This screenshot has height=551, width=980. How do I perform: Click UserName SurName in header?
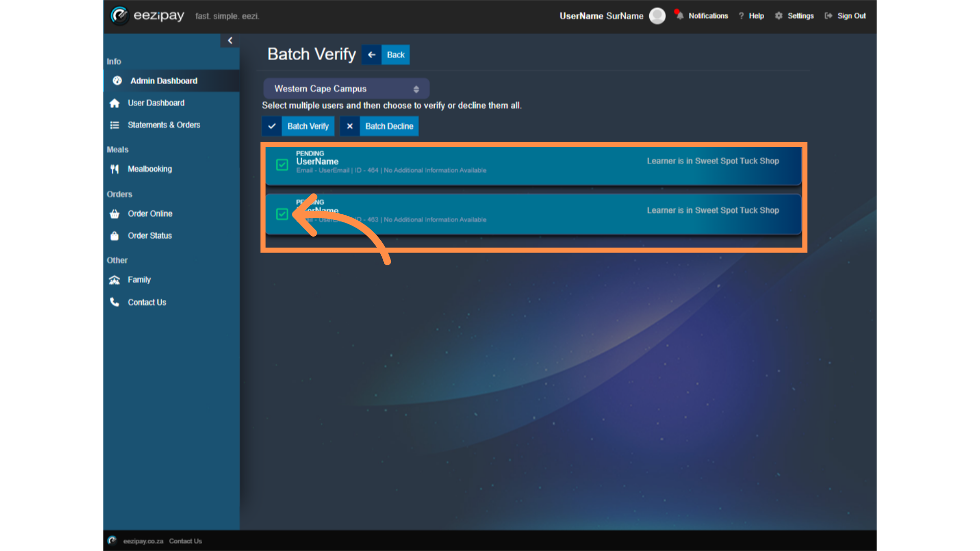[601, 16]
